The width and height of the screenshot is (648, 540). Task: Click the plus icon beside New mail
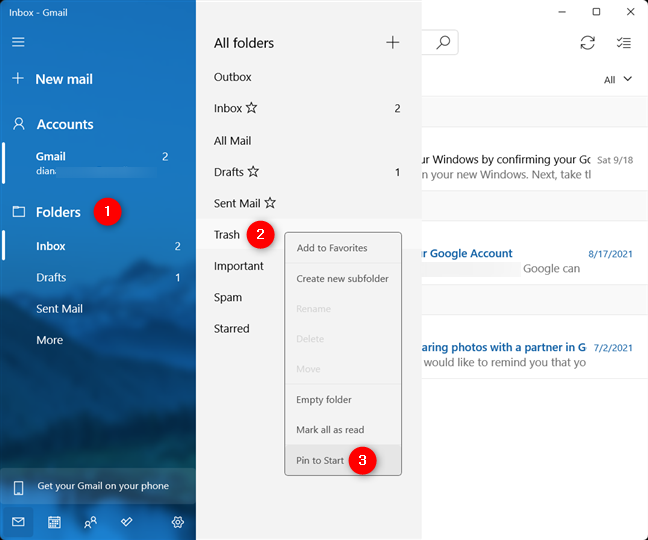pyautogui.click(x=18, y=78)
